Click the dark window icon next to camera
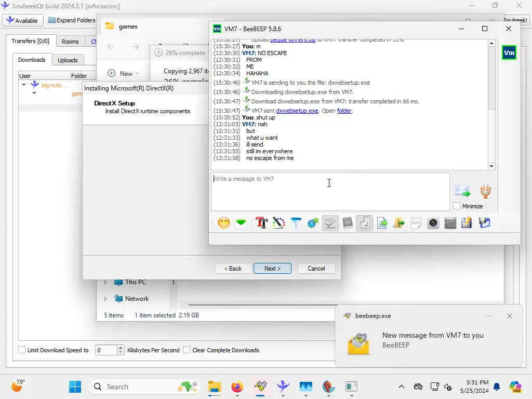Image resolution: width=532 pixels, height=399 pixels. 450,223
